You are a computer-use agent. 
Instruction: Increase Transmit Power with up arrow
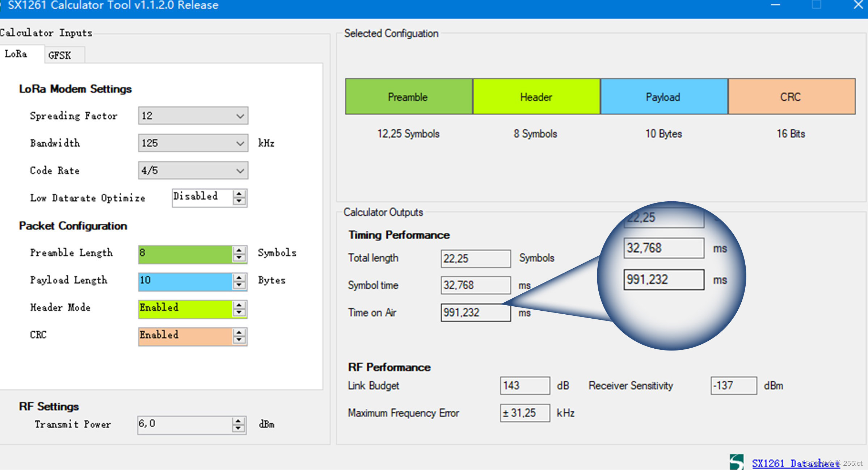pos(238,421)
